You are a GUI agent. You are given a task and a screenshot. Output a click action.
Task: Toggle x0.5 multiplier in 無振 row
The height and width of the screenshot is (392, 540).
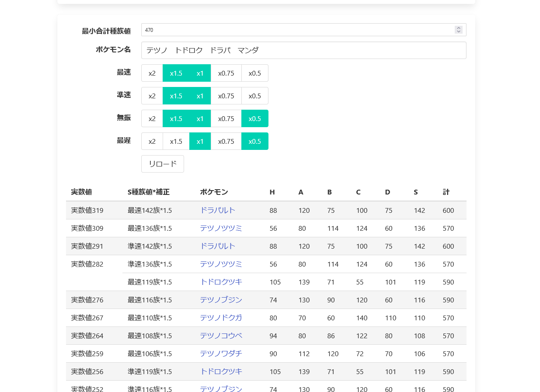coord(255,118)
